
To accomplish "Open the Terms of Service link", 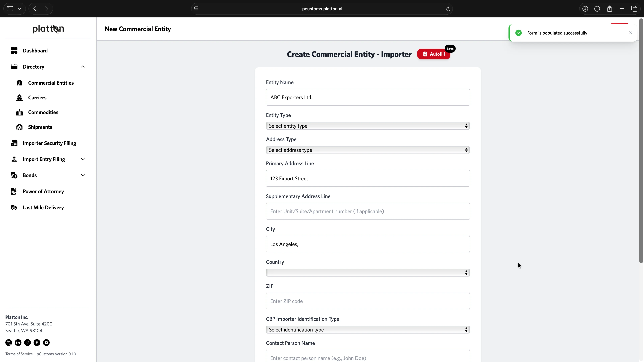I will pyautogui.click(x=19, y=354).
